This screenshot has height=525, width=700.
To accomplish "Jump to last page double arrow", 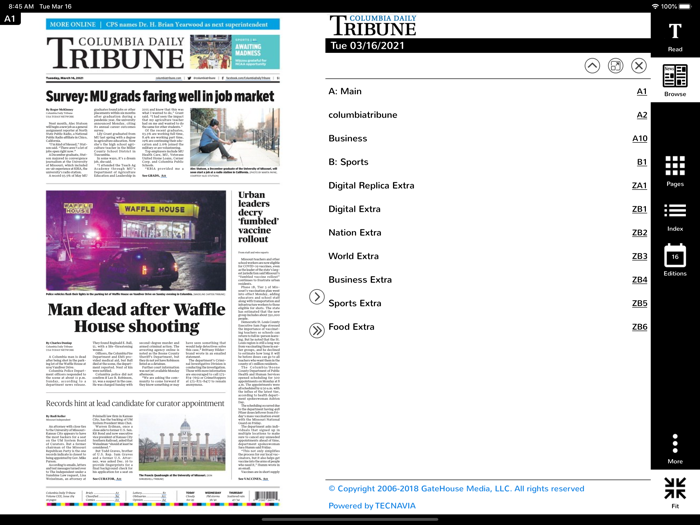I will click(x=317, y=331).
